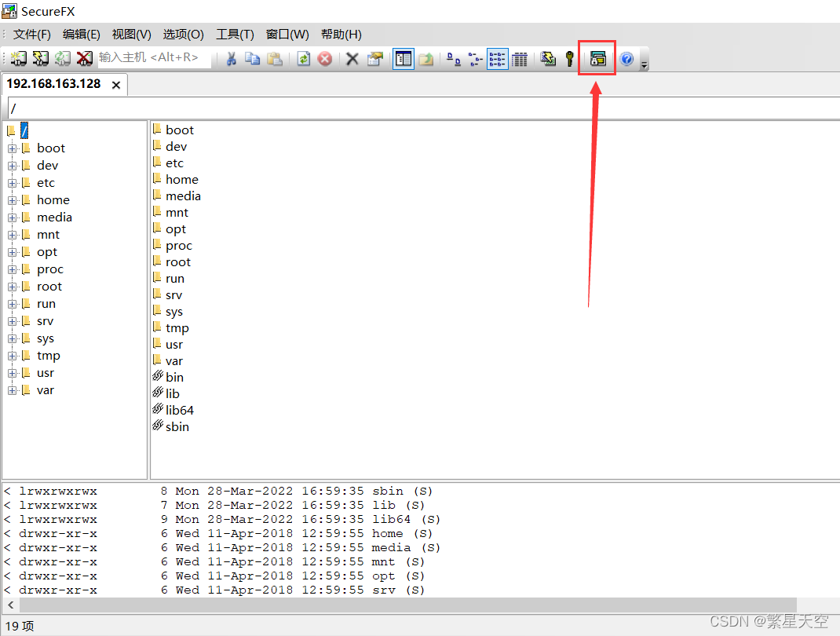Expand the media folder in tree
Screen dimensions: 840x636
[x=12, y=217]
